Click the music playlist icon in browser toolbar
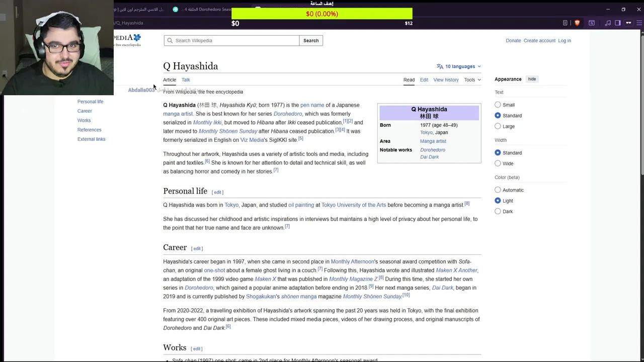 [608, 23]
